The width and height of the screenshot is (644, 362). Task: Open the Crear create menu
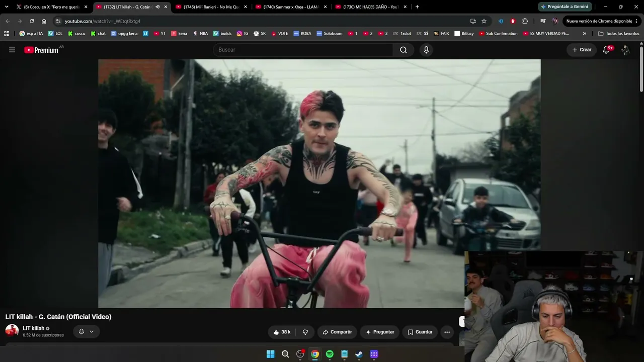click(x=582, y=50)
